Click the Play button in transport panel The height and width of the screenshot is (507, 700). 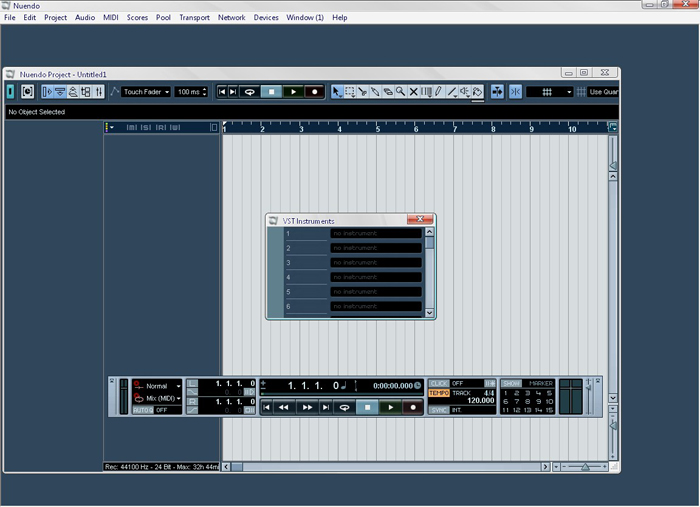391,407
